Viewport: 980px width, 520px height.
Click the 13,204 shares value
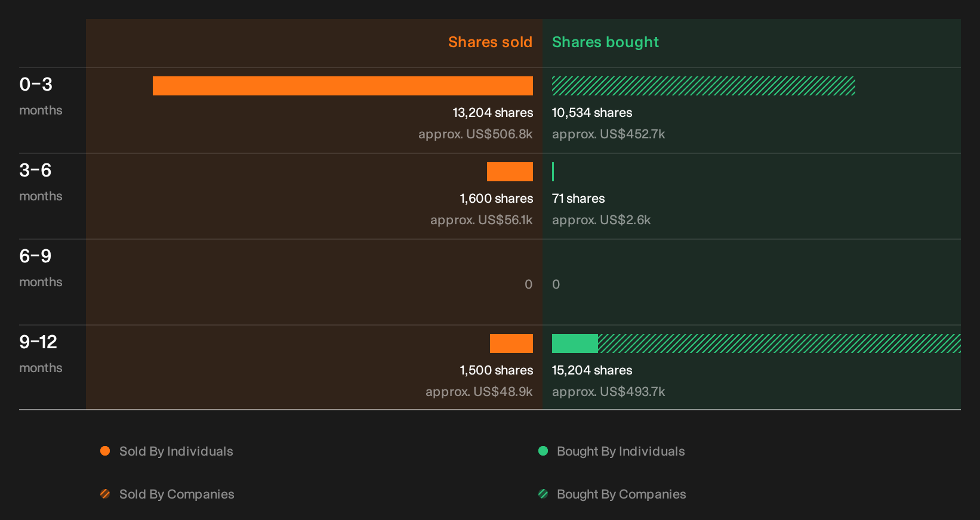coord(493,113)
